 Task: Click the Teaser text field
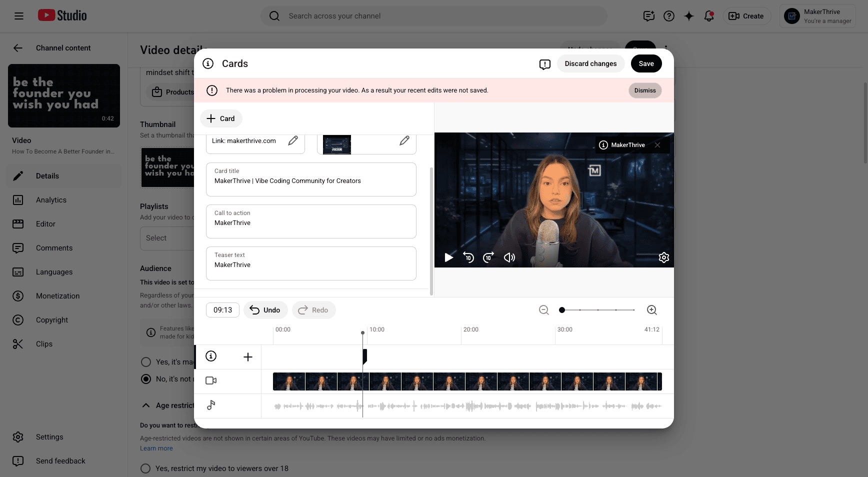[311, 263]
